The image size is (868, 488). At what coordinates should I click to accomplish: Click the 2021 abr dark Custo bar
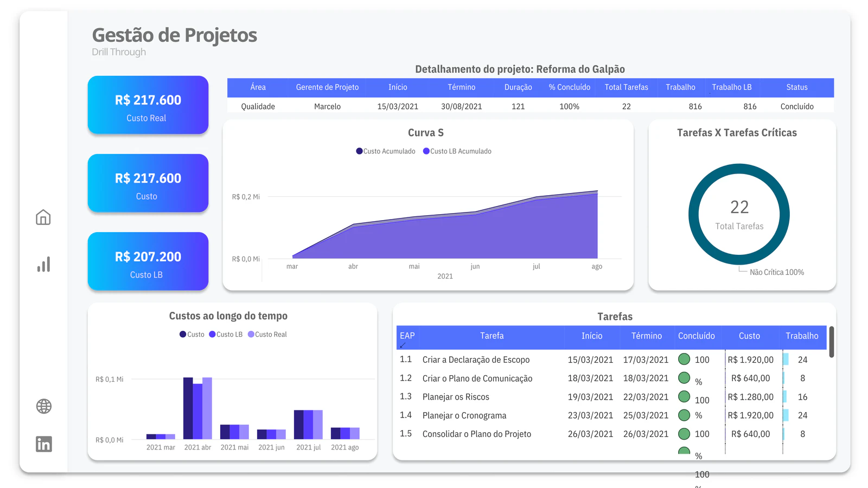click(188, 408)
